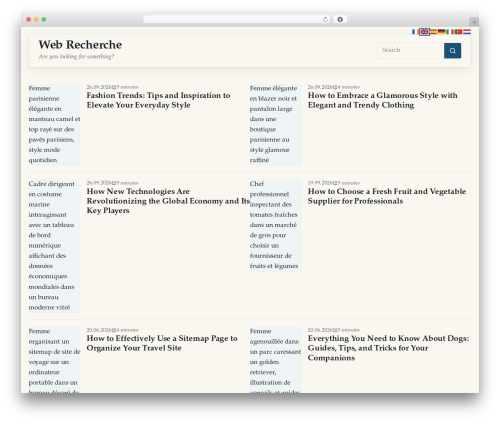
Task: Choose the Portuguese flag language icon
Action: click(458, 32)
